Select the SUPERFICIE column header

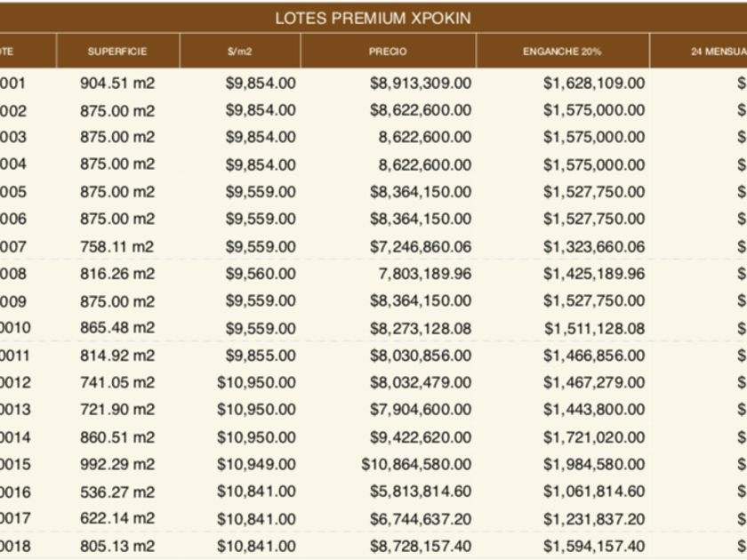pos(117,52)
